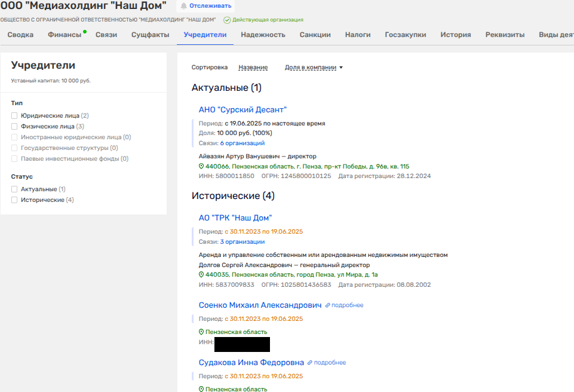Click link icon beside Судакова Инна Федоровна
574x392 pixels.
310,363
